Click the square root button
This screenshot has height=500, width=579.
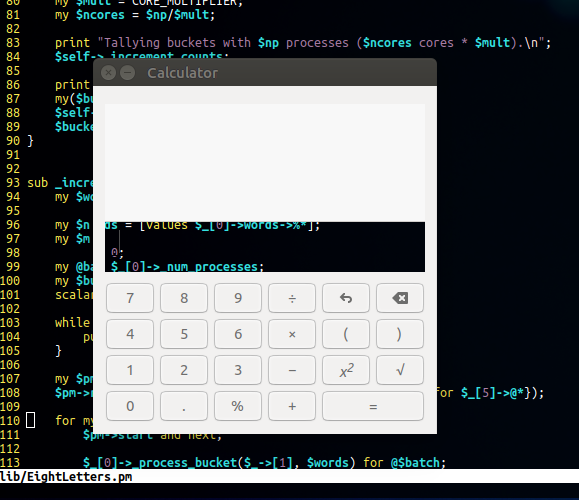pyautogui.click(x=400, y=370)
